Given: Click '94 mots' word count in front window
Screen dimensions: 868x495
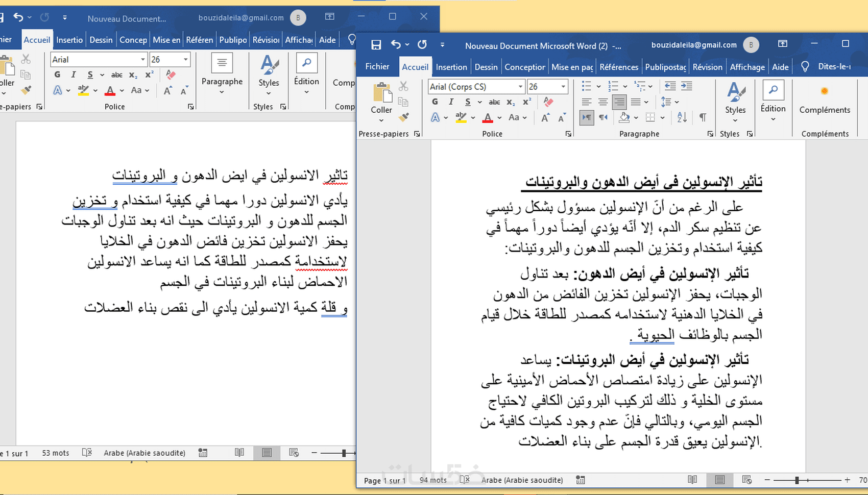Looking at the screenshot, I should click(433, 480).
